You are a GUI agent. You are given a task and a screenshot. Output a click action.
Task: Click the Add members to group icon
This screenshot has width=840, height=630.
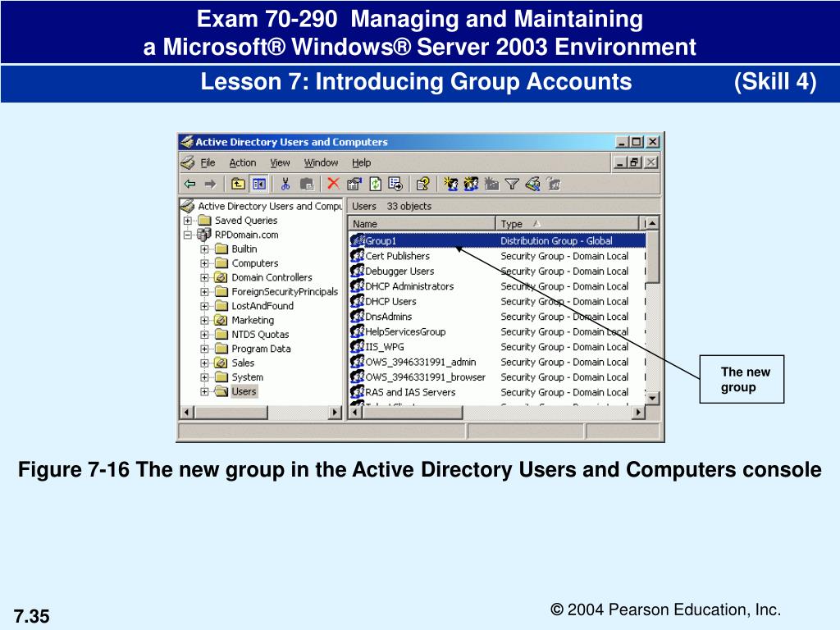(x=554, y=185)
